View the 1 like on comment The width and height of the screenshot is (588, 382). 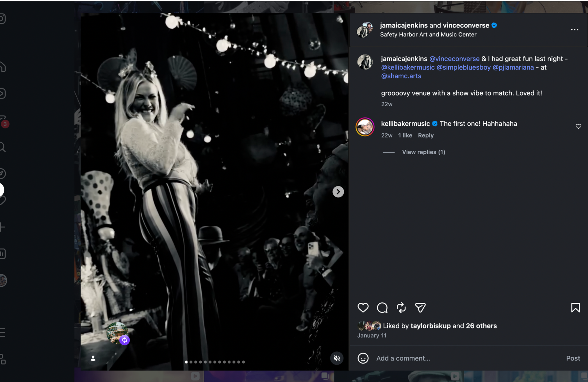pos(405,135)
